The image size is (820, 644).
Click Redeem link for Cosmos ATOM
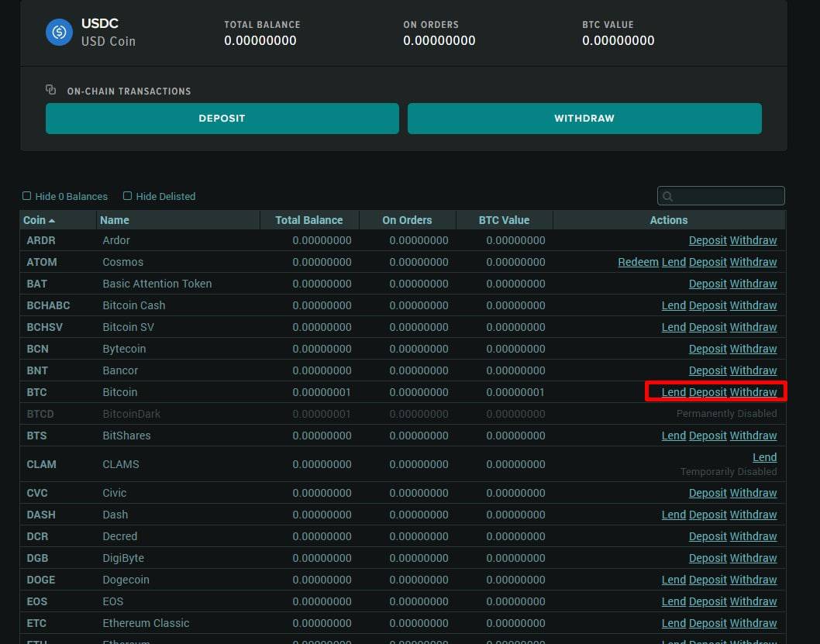(x=638, y=262)
